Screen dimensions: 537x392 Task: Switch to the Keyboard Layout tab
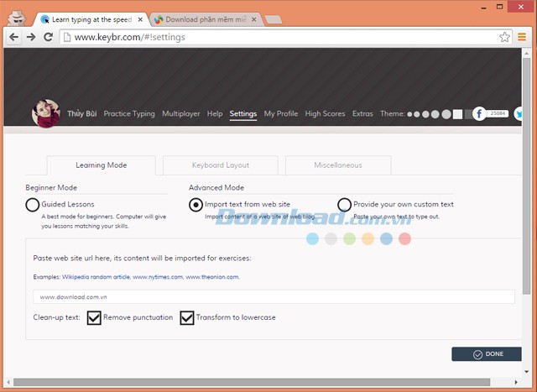pyautogui.click(x=220, y=165)
